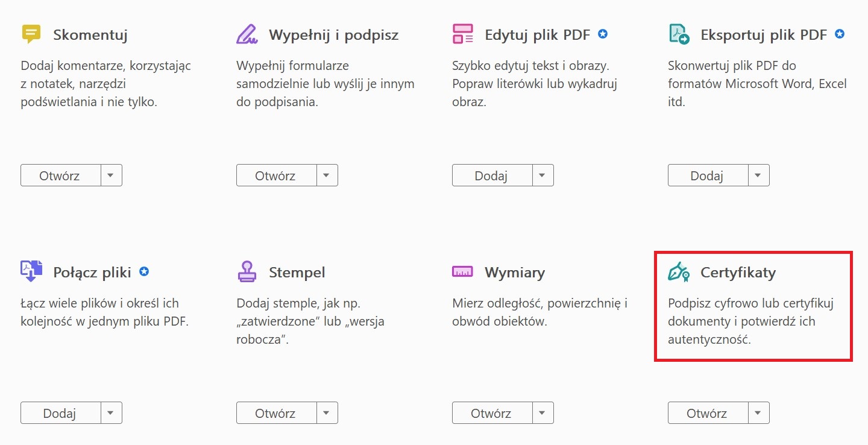Open the Wymiary measuring tool
Screen dimensions: 868x445
[491, 413]
